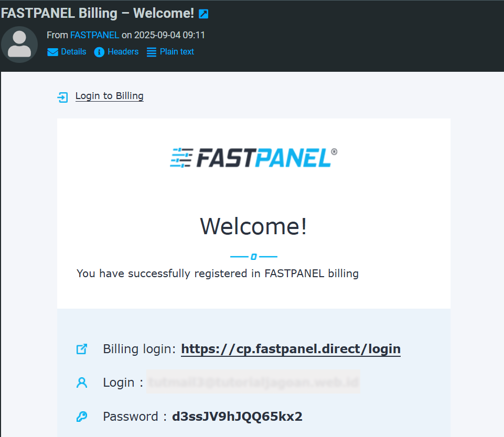The image size is (504, 437).
Task: Click the FASTPANEL Billing – Welcome! subject title
Action: pyautogui.click(x=98, y=14)
